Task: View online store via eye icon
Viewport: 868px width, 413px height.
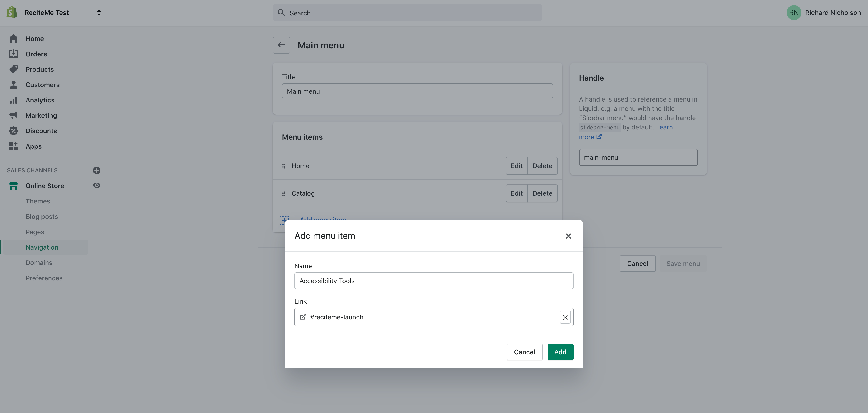Action: 97,185
